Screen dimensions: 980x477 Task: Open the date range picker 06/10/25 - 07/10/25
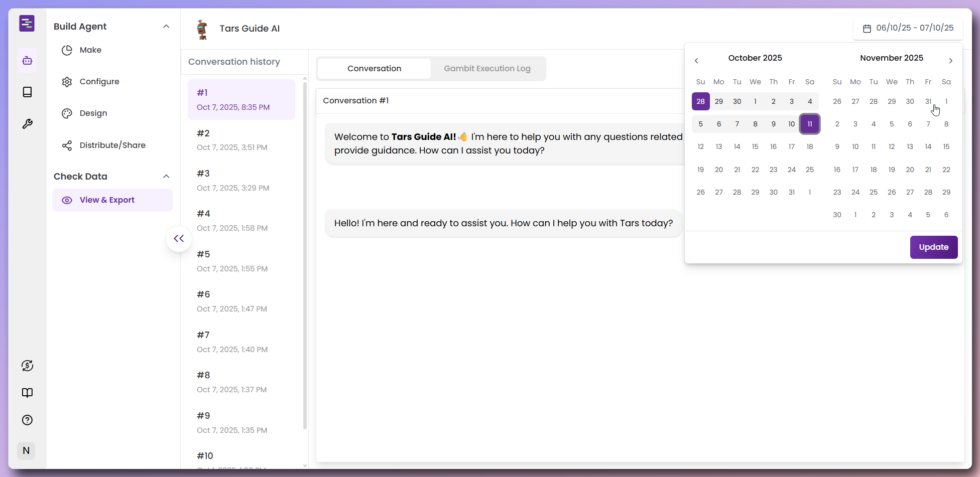click(x=908, y=28)
